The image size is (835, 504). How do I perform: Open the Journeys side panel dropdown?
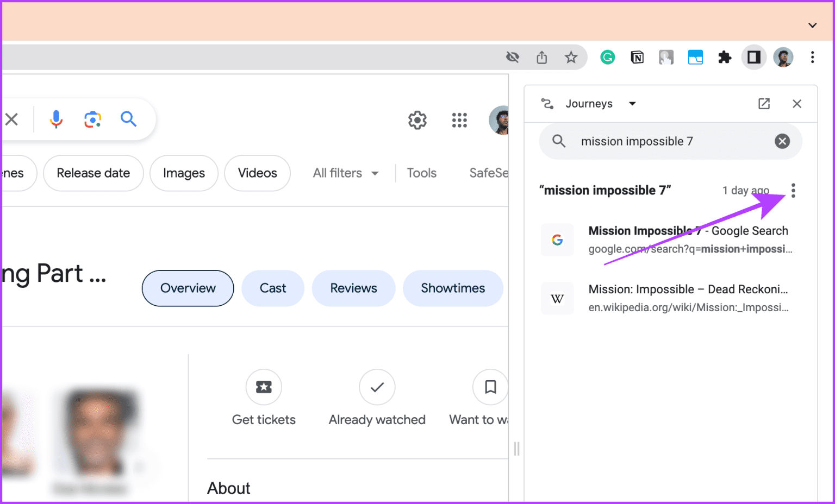click(x=600, y=104)
